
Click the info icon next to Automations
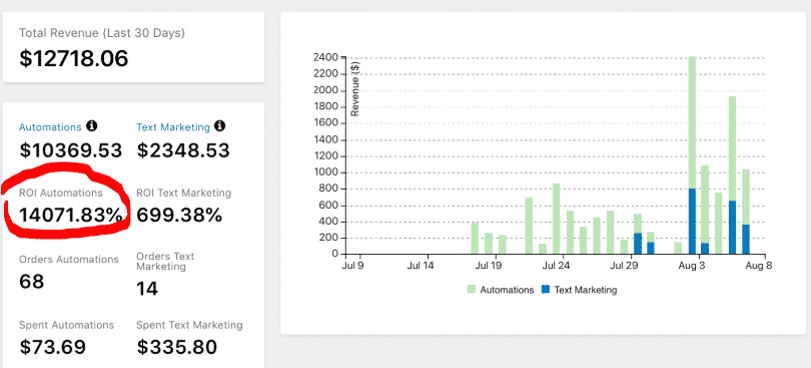tap(92, 126)
